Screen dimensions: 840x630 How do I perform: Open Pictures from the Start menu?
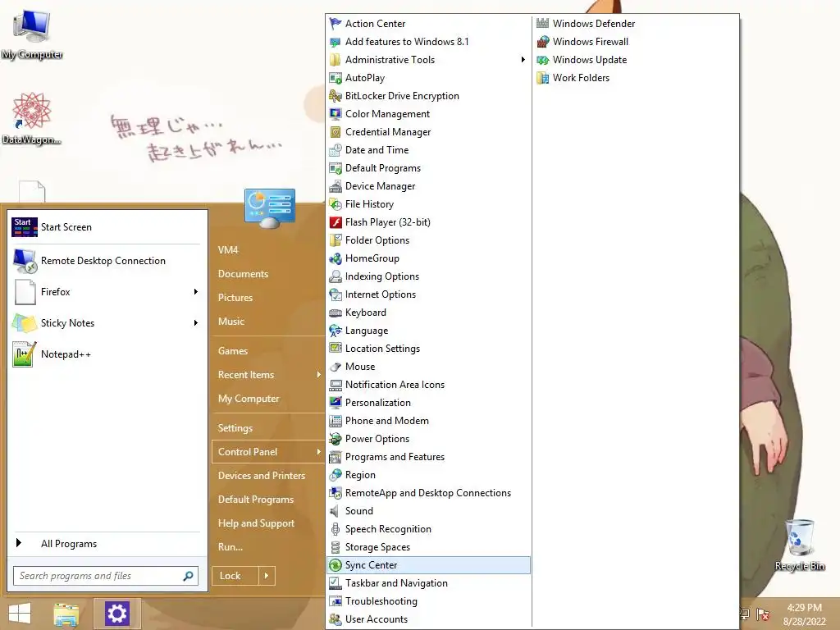coord(235,297)
